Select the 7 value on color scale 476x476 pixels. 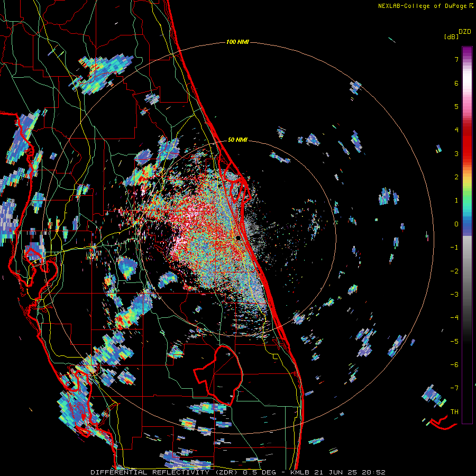[x=456, y=59]
